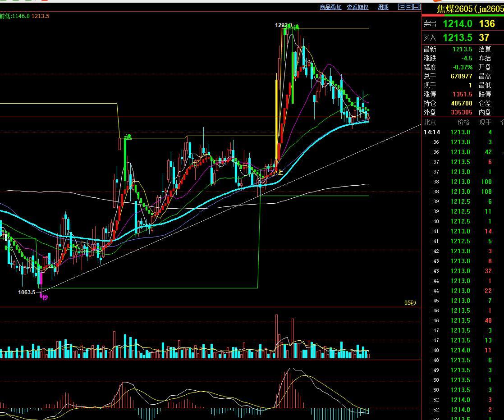Screen dimensions: 504x420
Task: Click the 最高 label in quote panel
Action: tap(485, 76)
